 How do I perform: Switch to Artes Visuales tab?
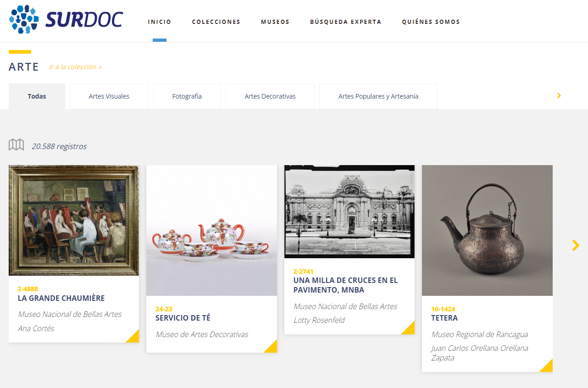[109, 96]
